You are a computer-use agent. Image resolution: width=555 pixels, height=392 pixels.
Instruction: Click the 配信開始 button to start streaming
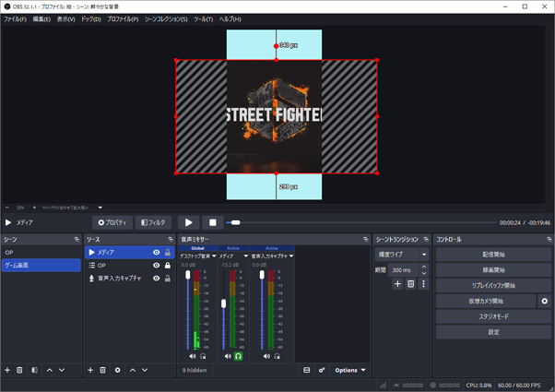pos(493,254)
